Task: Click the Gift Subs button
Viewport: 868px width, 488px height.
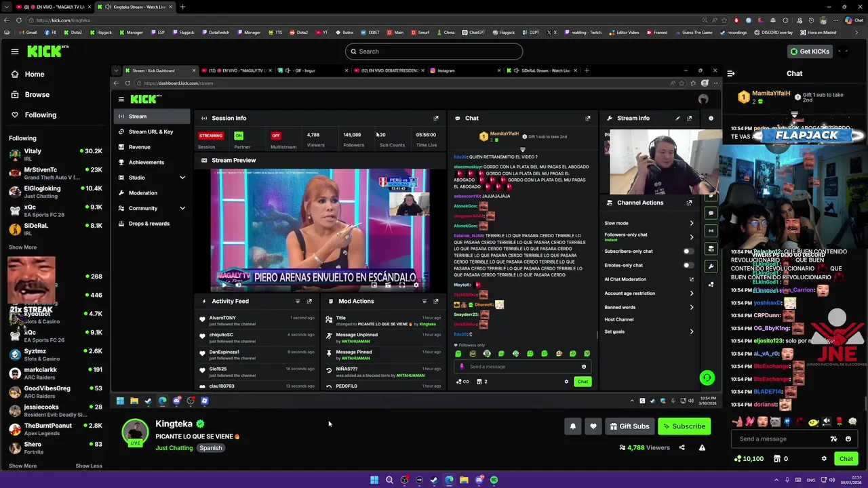Action: (x=630, y=426)
